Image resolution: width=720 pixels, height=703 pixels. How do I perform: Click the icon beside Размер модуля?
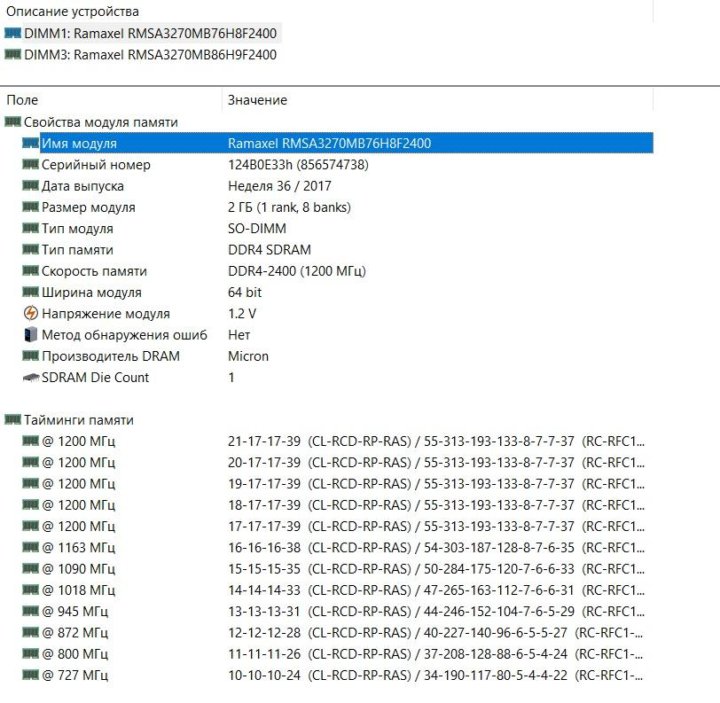click(31, 207)
